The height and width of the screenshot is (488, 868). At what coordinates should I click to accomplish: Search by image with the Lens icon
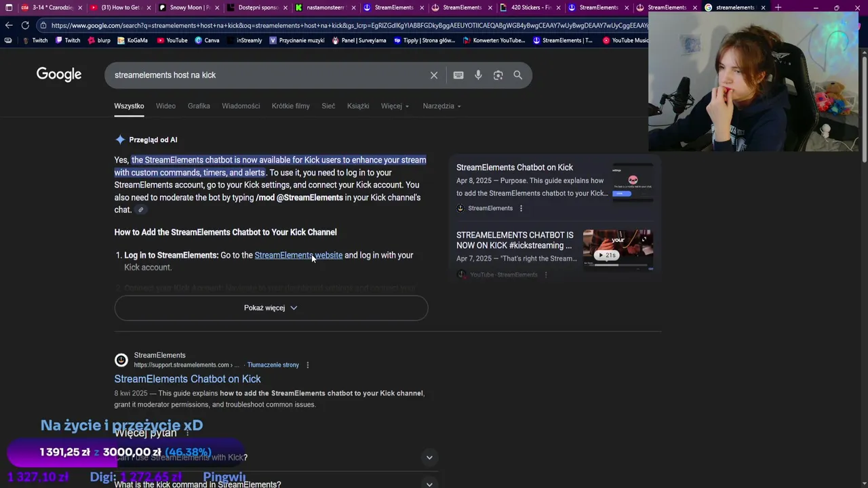[x=498, y=75]
